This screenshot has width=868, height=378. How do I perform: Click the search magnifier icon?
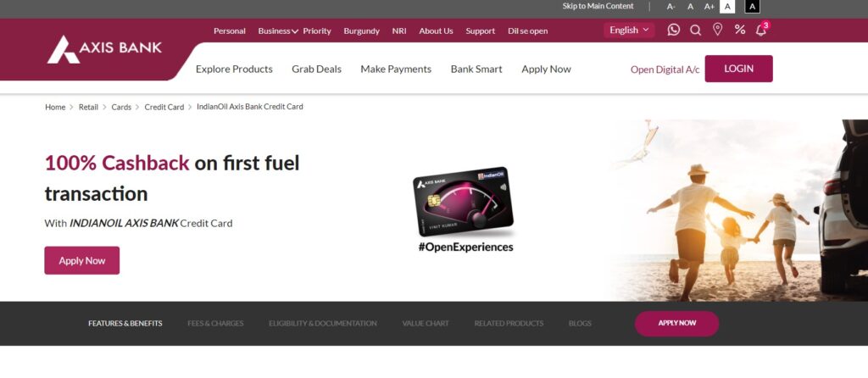pyautogui.click(x=695, y=30)
